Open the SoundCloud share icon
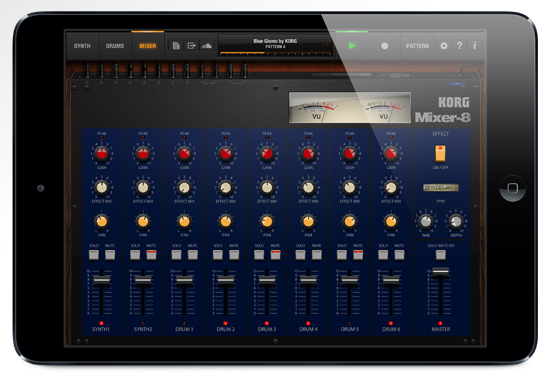 click(207, 46)
